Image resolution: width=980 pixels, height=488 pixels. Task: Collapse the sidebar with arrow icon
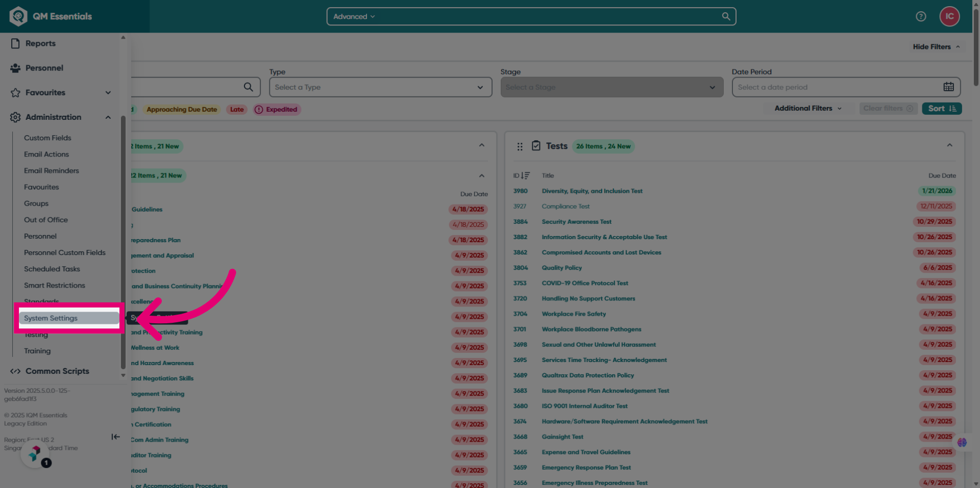pos(116,436)
